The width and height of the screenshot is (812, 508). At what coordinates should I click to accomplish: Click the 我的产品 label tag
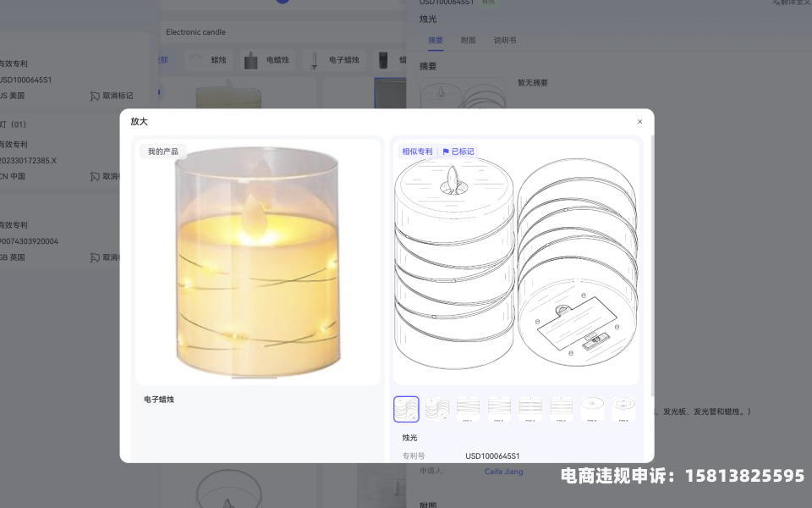click(x=162, y=152)
